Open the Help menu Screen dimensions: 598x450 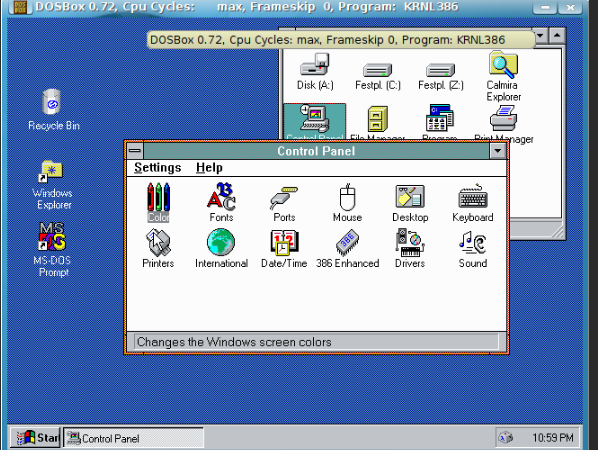209,168
